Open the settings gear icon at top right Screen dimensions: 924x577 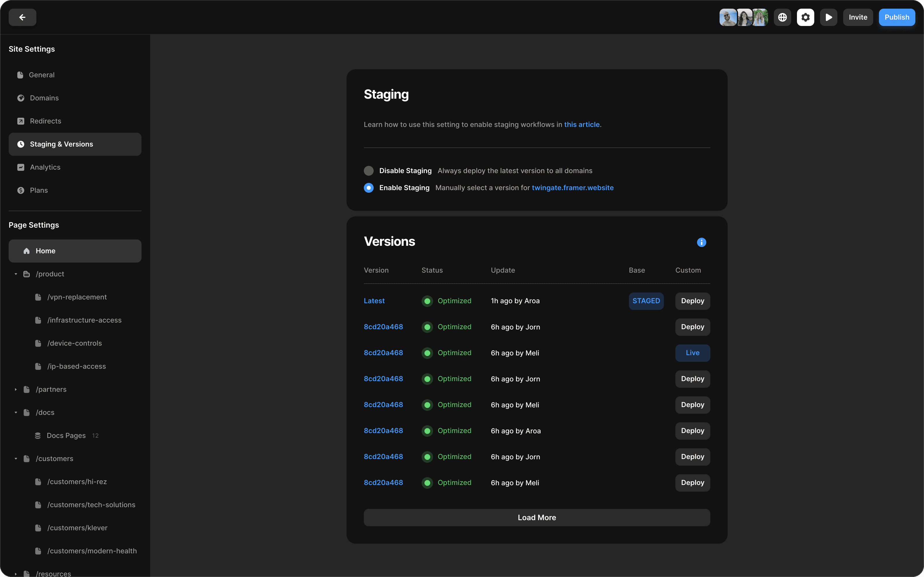pos(805,17)
